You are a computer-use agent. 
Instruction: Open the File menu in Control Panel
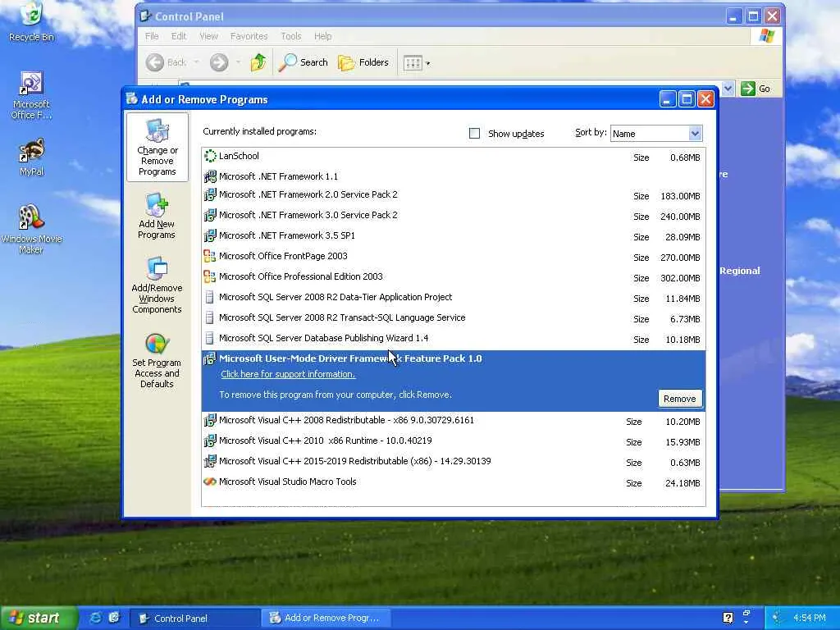(x=152, y=36)
